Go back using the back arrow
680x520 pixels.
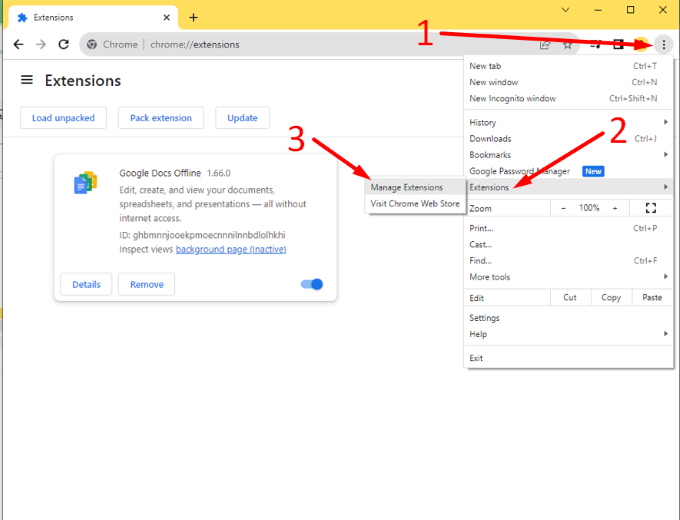(x=18, y=44)
